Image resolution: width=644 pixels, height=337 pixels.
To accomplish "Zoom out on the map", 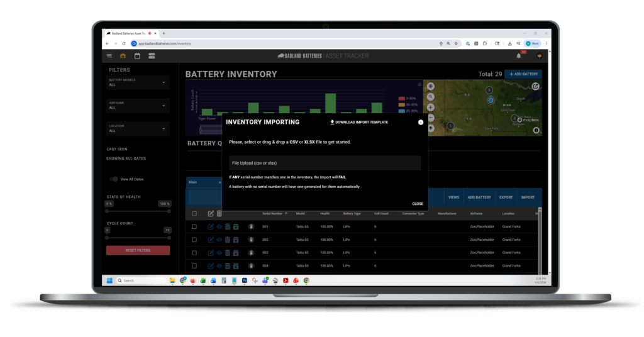I will tap(430, 118).
